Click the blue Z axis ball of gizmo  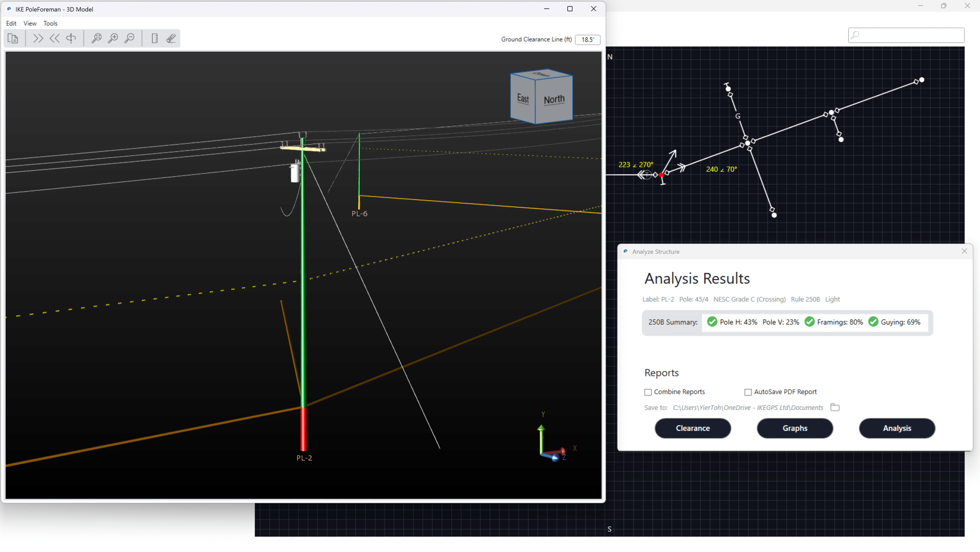(555, 458)
